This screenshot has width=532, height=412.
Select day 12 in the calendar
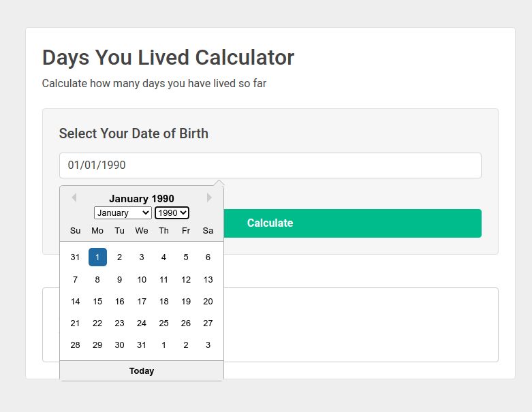(186, 279)
